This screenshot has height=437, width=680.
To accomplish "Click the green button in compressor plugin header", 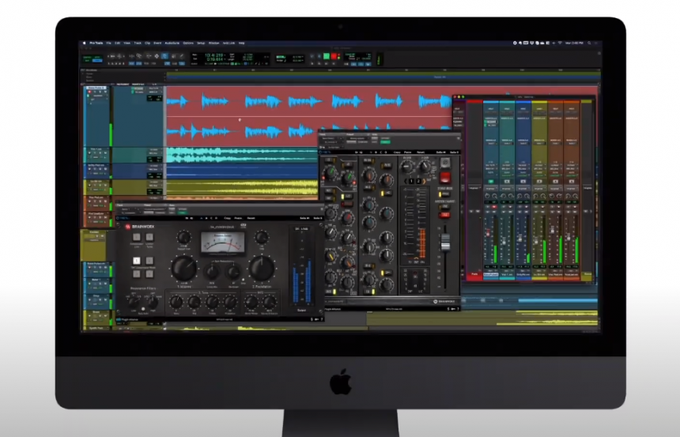I will click(182, 213).
